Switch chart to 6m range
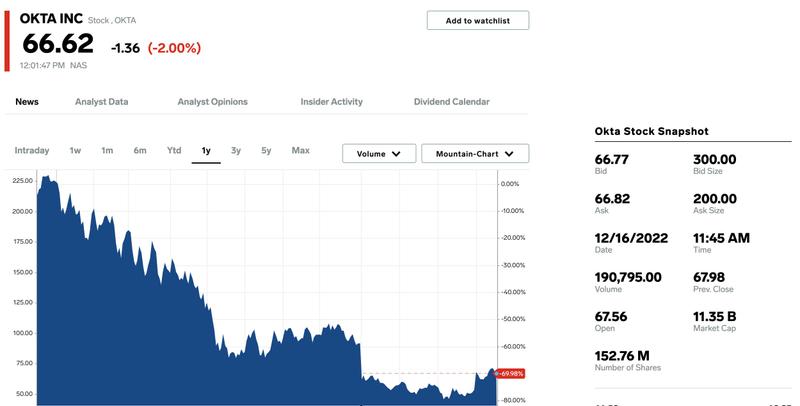The image size is (800, 406). point(140,150)
